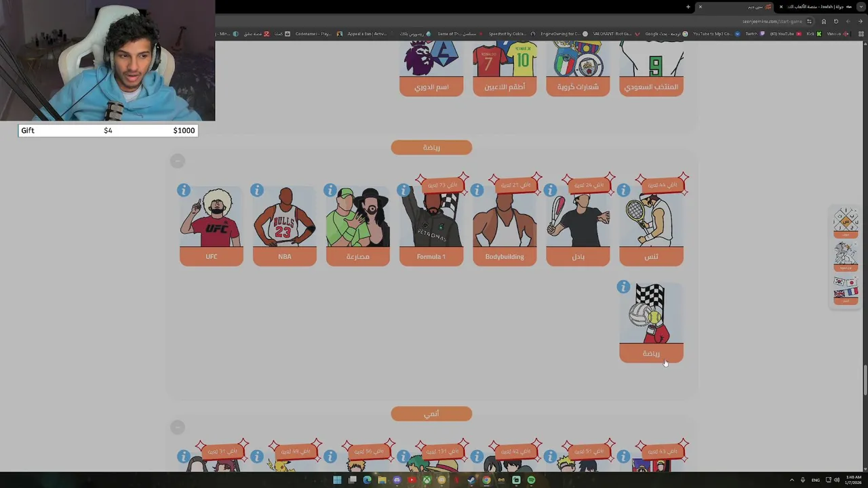
Task: Select the اسم الدوري card
Action: (431, 68)
